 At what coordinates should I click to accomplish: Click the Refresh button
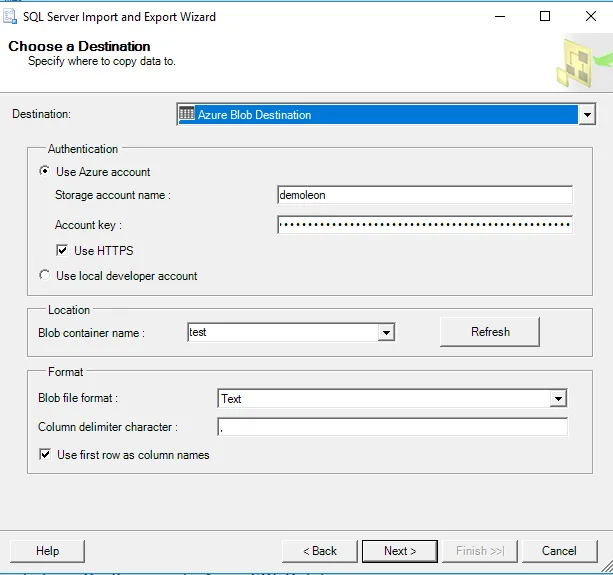point(490,332)
